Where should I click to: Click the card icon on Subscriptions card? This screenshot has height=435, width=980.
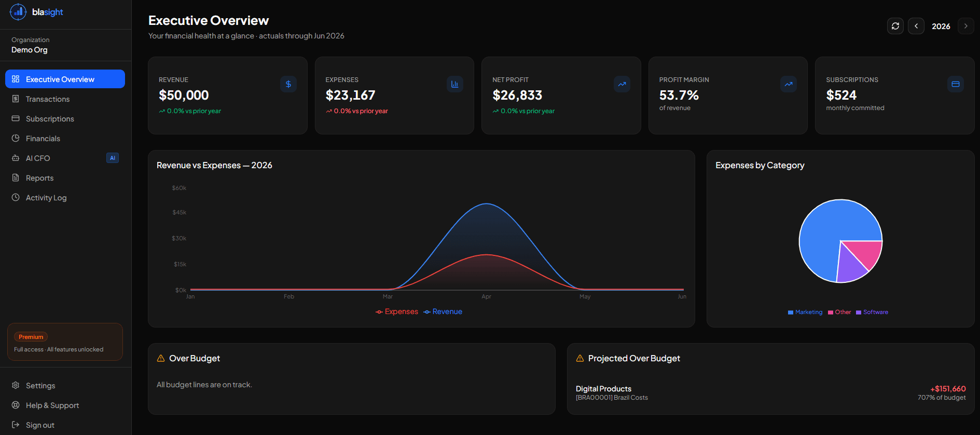[x=956, y=84]
